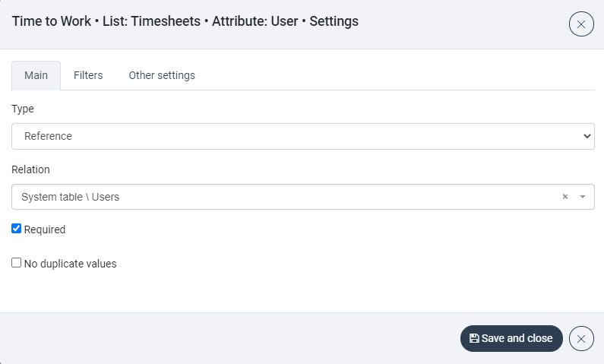Clear the Relation value with the small × icon
Screen dimensions: 604x364
[x=565, y=197]
